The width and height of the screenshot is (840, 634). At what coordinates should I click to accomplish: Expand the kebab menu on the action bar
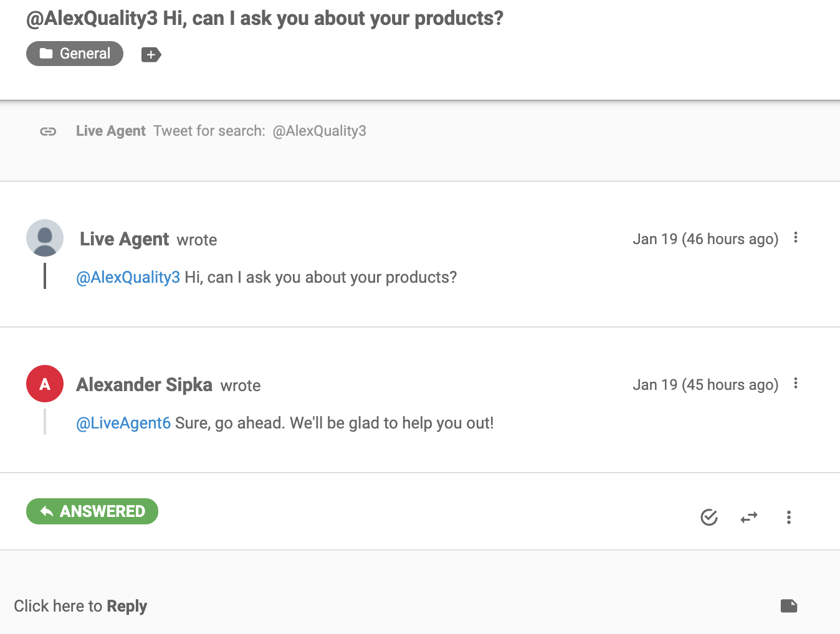click(788, 517)
